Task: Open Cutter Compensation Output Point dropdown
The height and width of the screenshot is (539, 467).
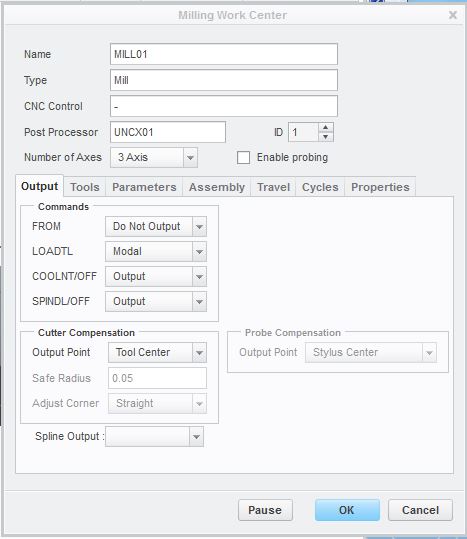Action: pyautogui.click(x=157, y=352)
